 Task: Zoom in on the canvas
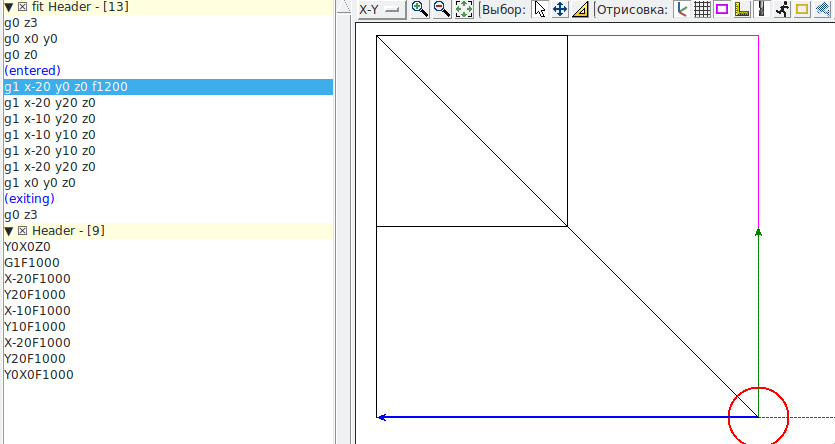[420, 9]
